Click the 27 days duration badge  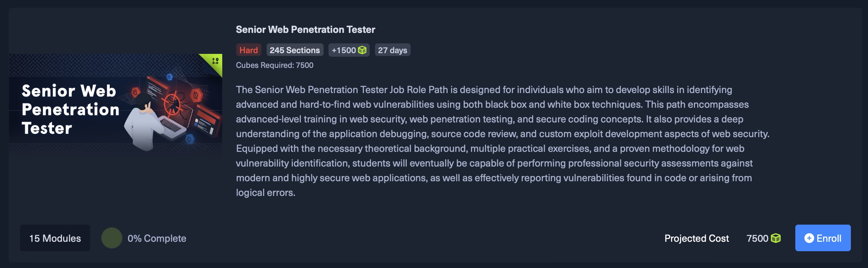392,50
